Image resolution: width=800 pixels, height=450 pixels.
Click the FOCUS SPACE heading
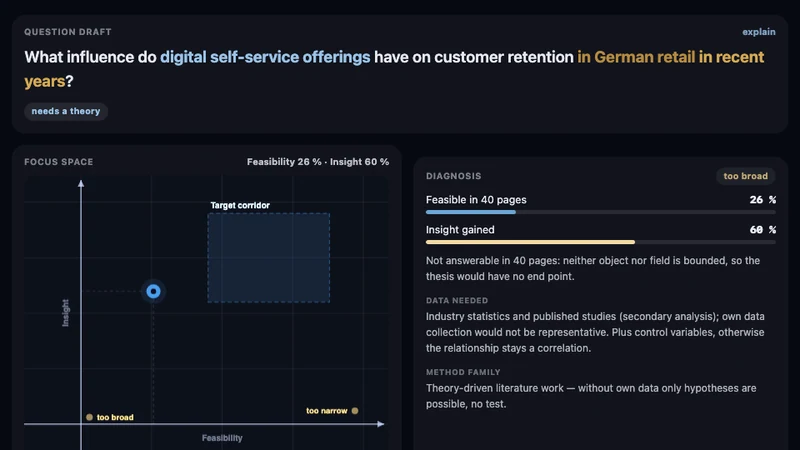(59, 162)
